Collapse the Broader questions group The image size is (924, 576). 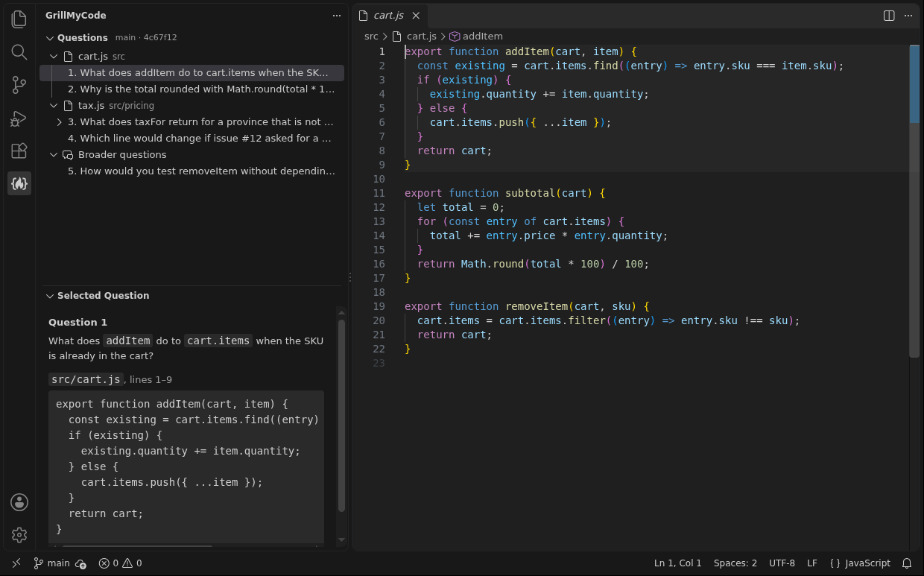[x=54, y=155]
